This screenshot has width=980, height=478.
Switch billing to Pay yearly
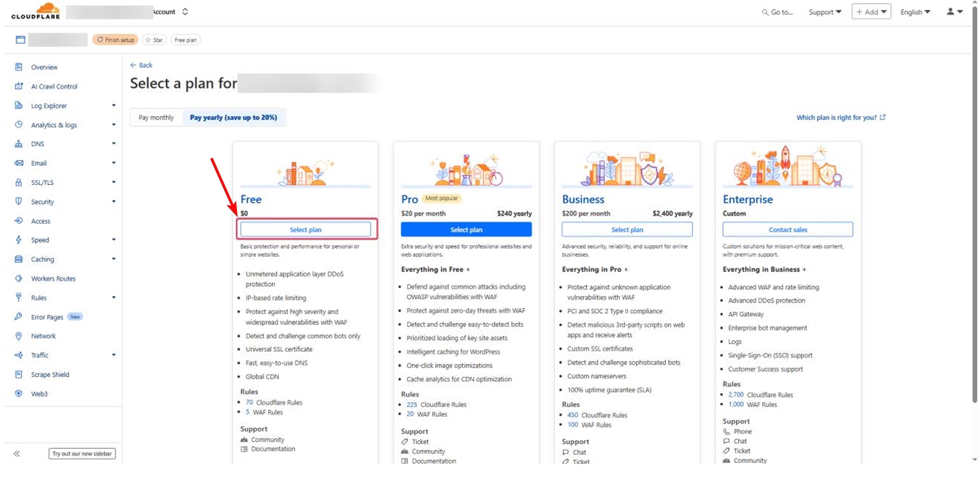pos(234,117)
